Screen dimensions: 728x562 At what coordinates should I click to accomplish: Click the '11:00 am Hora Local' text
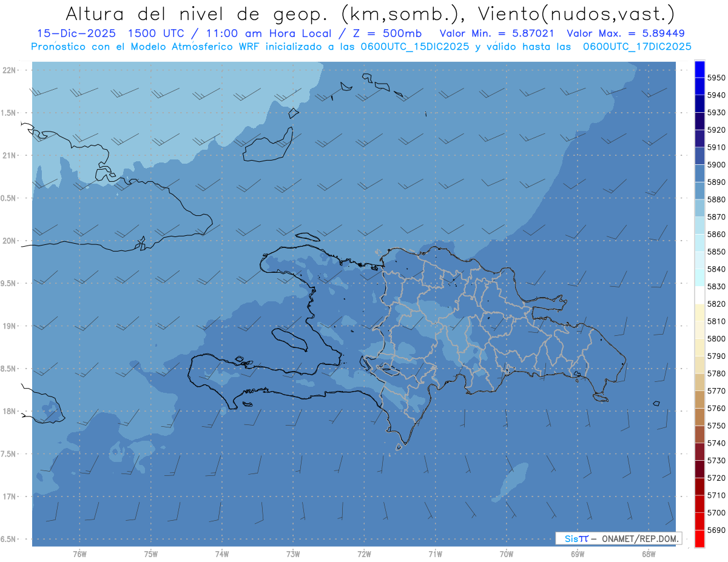point(268,34)
